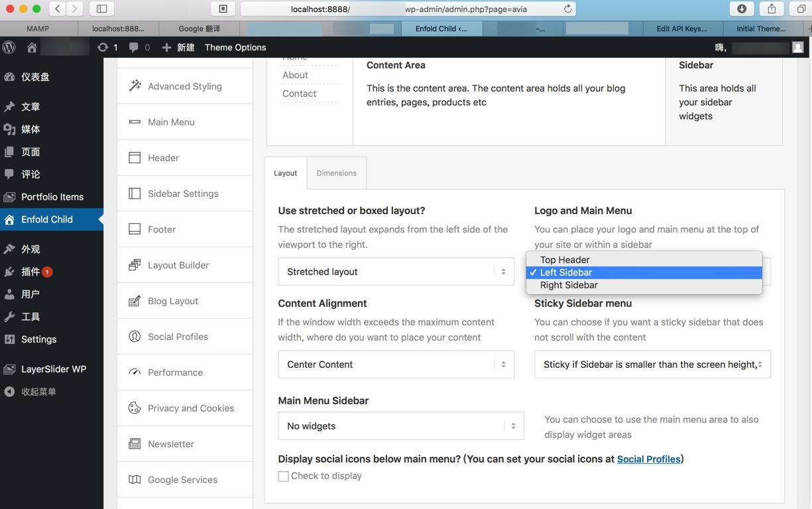Open the Advanced Styling options section
Image resolution: width=812 pixels, height=509 pixels.
tap(184, 86)
